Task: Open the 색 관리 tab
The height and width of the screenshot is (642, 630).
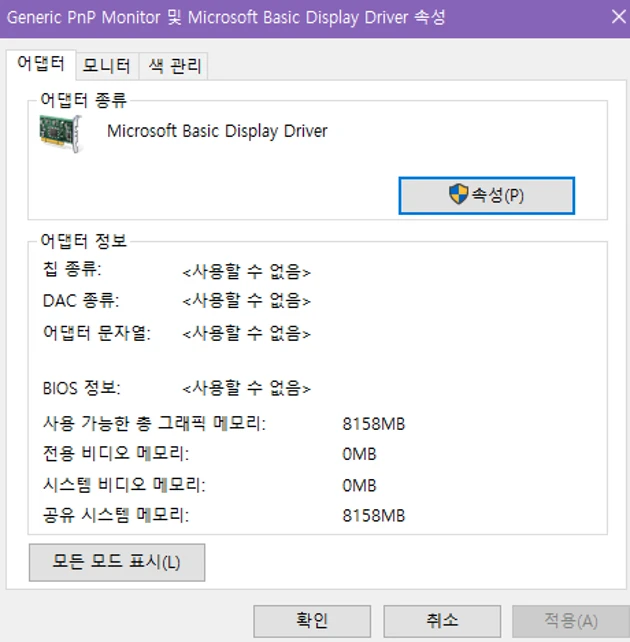Action: point(174,66)
